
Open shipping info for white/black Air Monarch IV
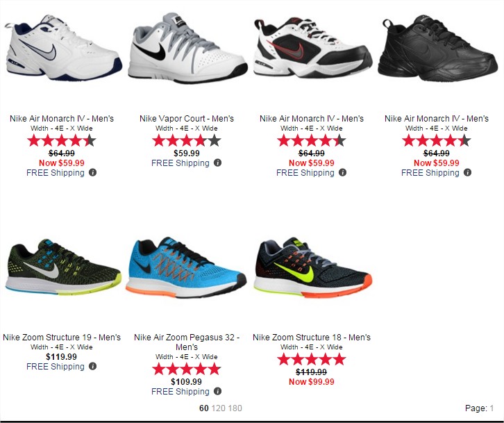point(343,172)
